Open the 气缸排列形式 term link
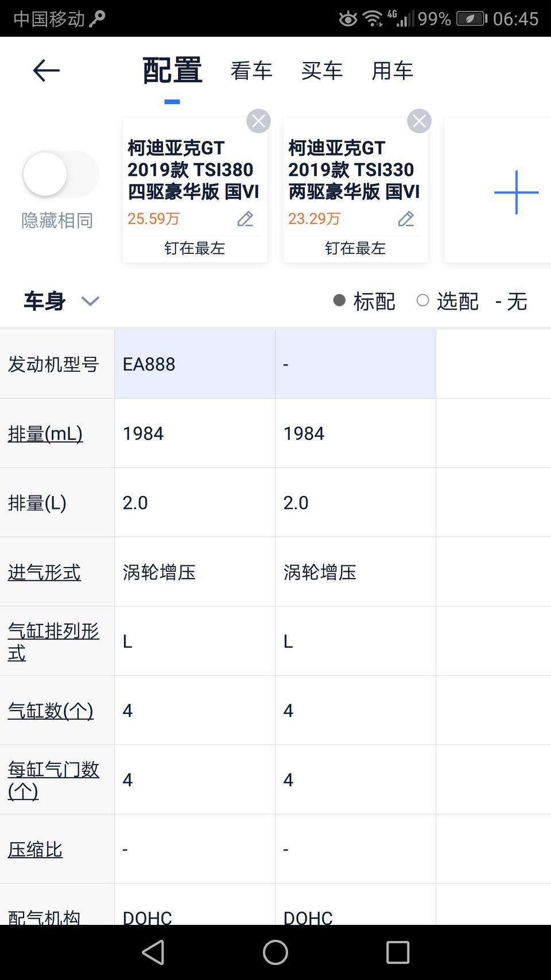Image resolution: width=551 pixels, height=980 pixels. pos(53,642)
